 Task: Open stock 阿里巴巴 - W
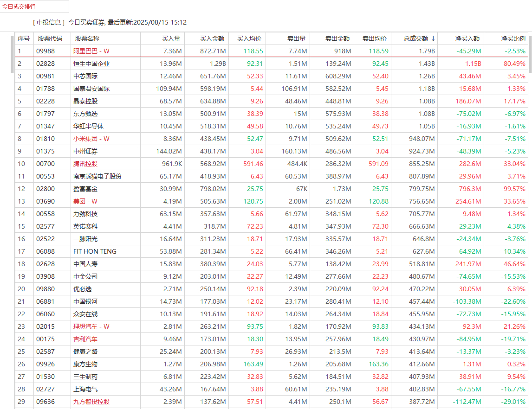pyautogui.click(x=91, y=51)
